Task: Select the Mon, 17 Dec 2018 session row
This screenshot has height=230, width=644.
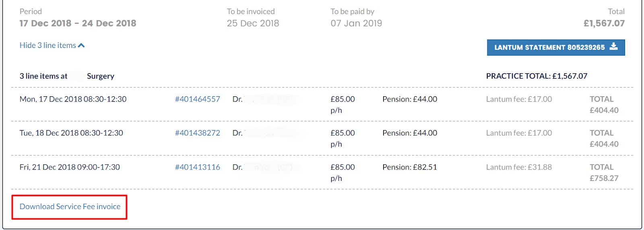Action: 322,104
